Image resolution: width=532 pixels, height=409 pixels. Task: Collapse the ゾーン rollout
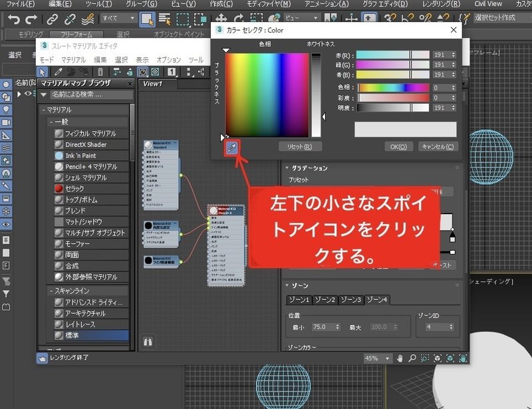click(x=287, y=285)
